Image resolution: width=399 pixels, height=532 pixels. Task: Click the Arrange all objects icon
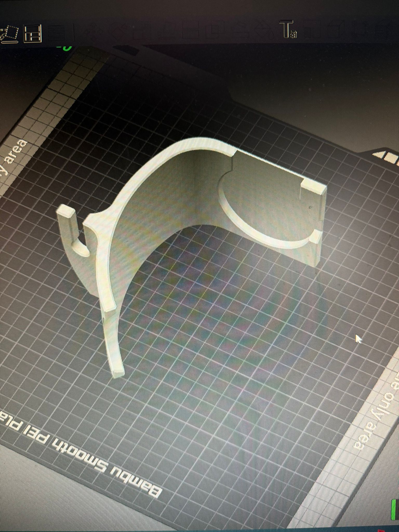pos(32,34)
